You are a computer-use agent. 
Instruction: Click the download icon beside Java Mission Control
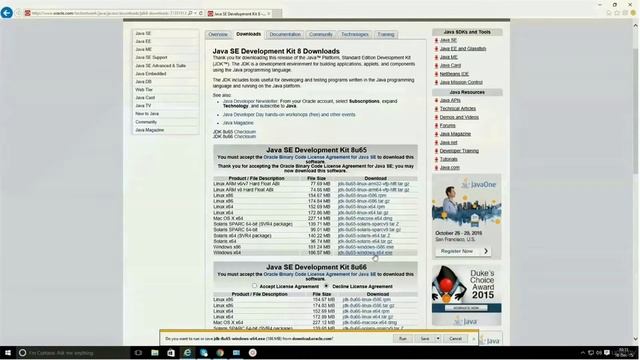(436, 82)
